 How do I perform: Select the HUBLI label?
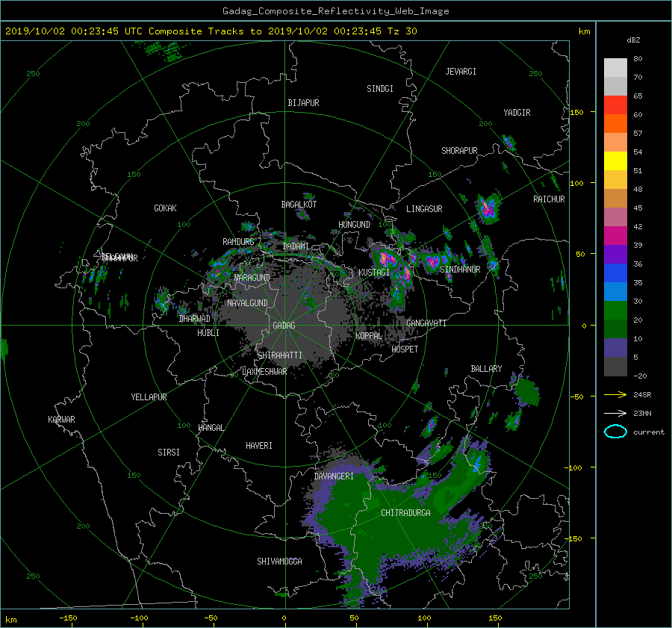pos(208,333)
